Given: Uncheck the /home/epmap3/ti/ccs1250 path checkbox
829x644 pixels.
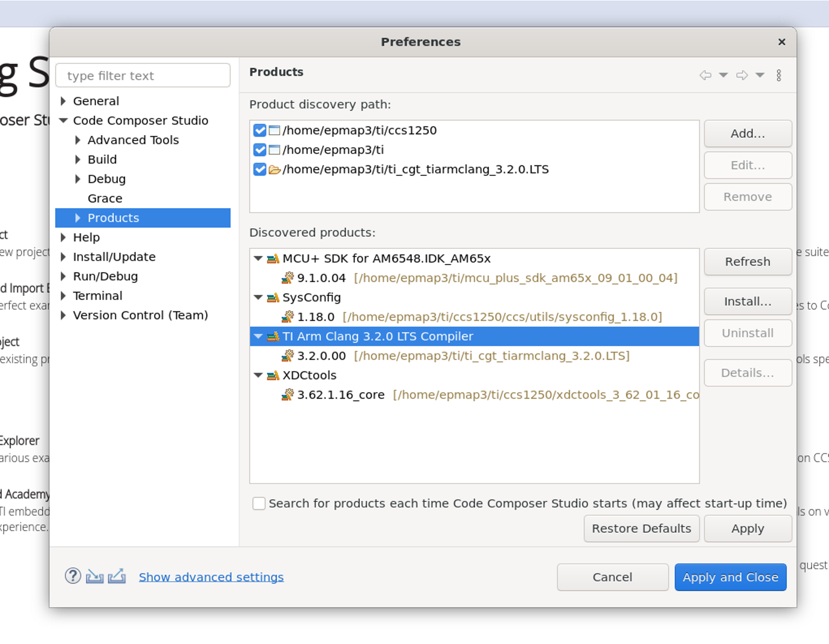Looking at the screenshot, I should tap(260, 130).
